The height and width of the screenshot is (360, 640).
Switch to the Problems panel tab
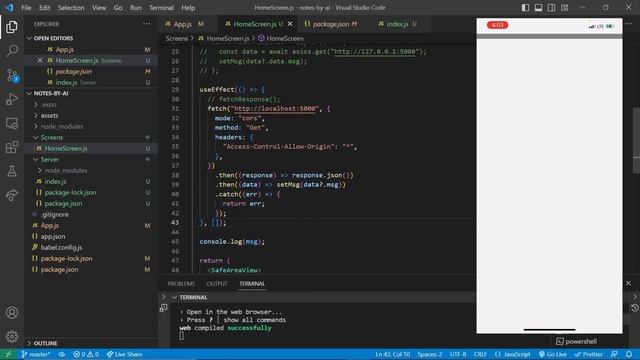coord(181,284)
